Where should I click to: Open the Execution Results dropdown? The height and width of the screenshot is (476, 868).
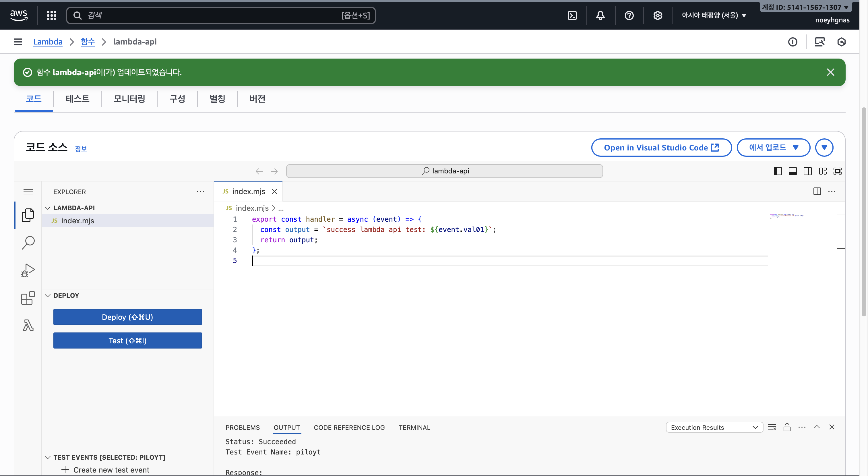[714, 427]
